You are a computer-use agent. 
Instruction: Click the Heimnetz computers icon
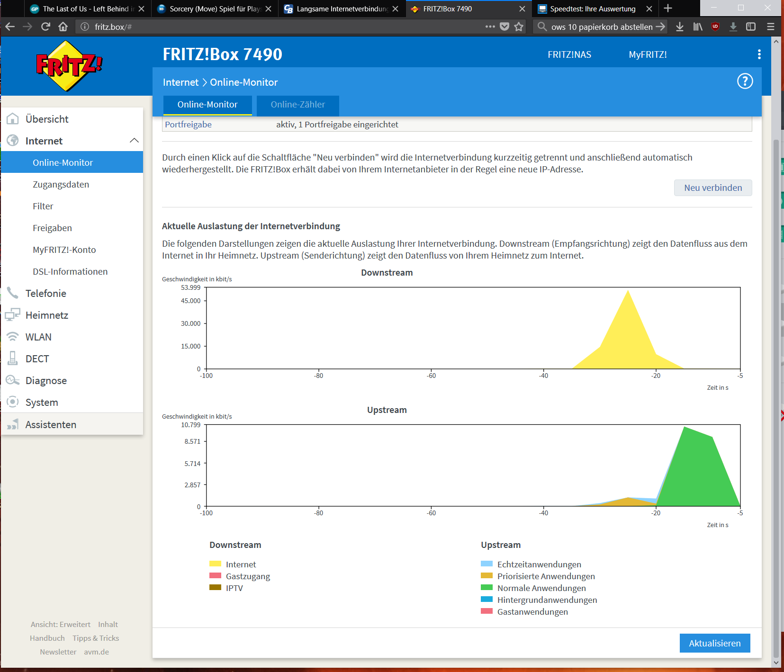pyautogui.click(x=13, y=315)
